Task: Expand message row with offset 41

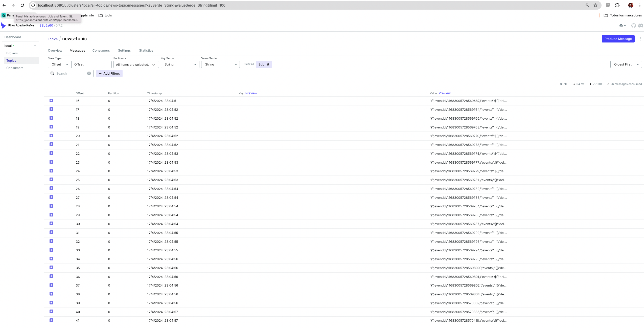Action: [x=51, y=320]
